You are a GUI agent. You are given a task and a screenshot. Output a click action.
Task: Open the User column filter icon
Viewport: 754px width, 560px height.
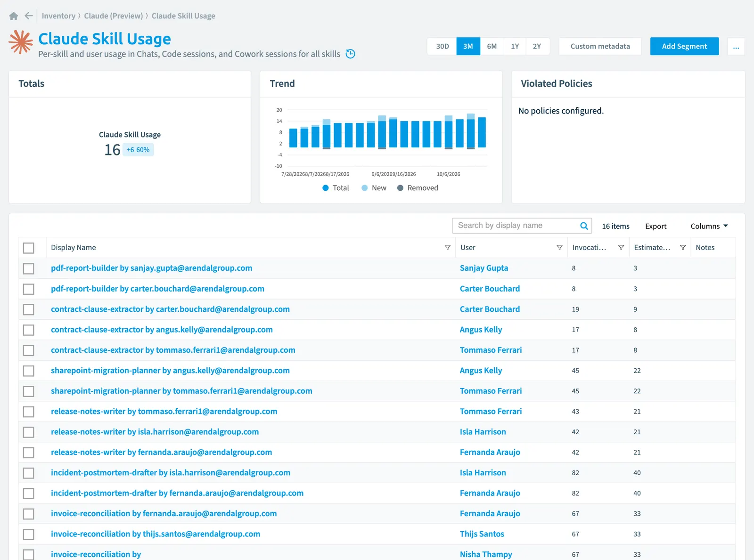click(559, 248)
